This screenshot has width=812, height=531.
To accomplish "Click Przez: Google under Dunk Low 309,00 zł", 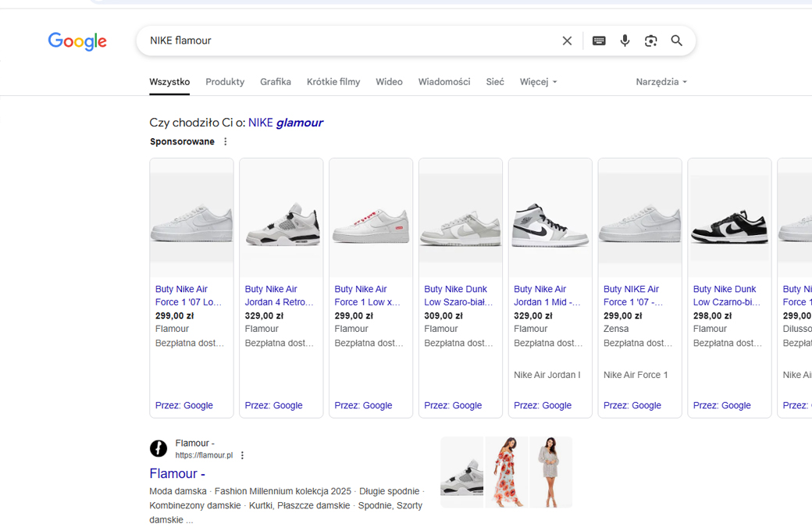I will (x=453, y=405).
